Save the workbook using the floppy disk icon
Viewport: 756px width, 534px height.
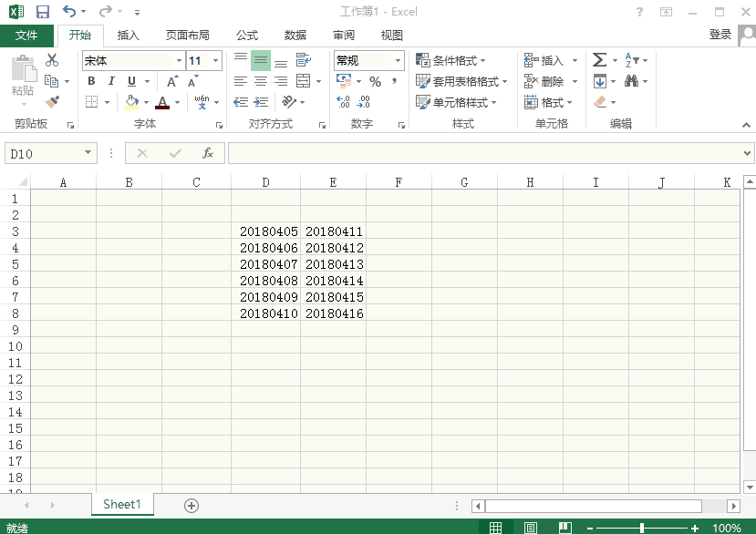tap(42, 12)
